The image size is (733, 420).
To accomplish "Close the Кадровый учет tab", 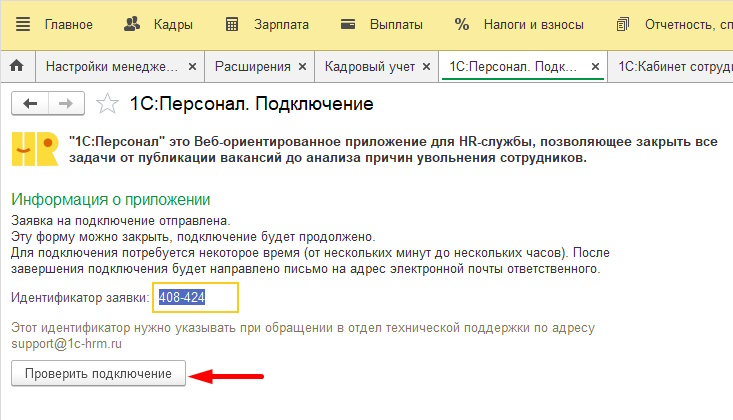I will 426,67.
